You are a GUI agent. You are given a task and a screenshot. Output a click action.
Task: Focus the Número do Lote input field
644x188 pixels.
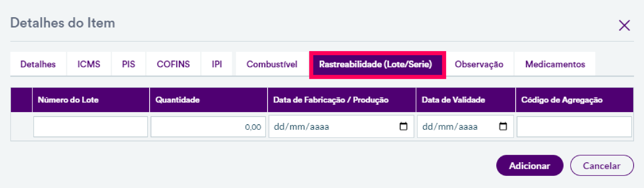click(90, 127)
